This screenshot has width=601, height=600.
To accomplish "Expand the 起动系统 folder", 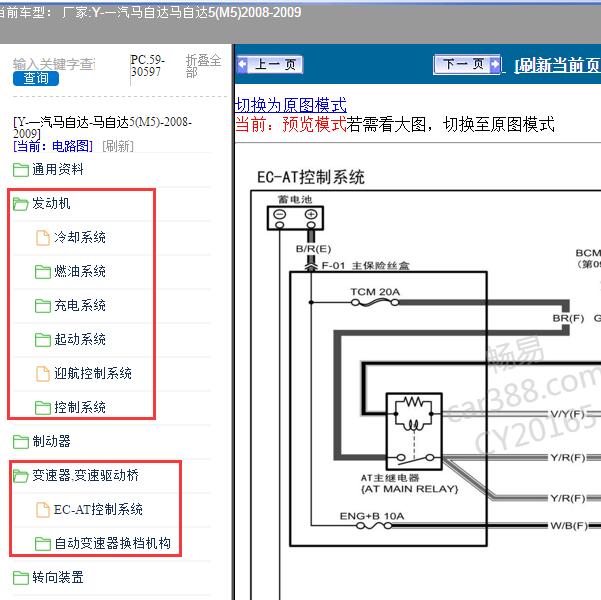I will pyautogui.click(x=80, y=339).
